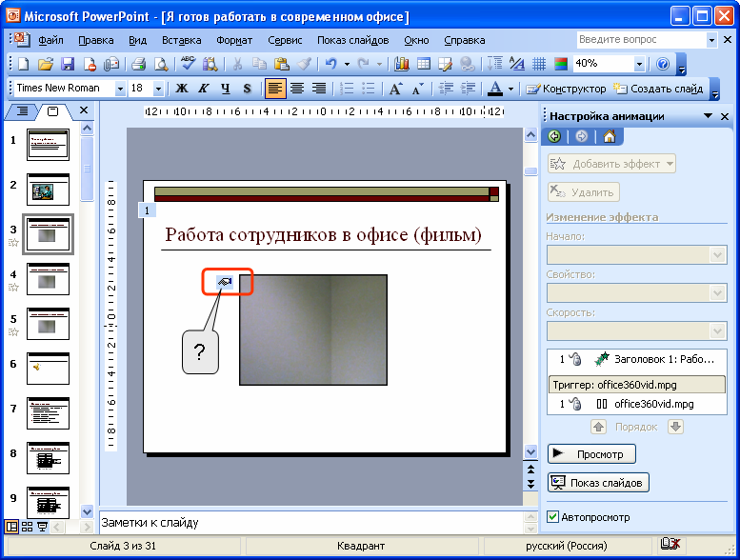Click the Заметки к слайду notes area
Viewport: 740px width, 560px height.
[311, 522]
